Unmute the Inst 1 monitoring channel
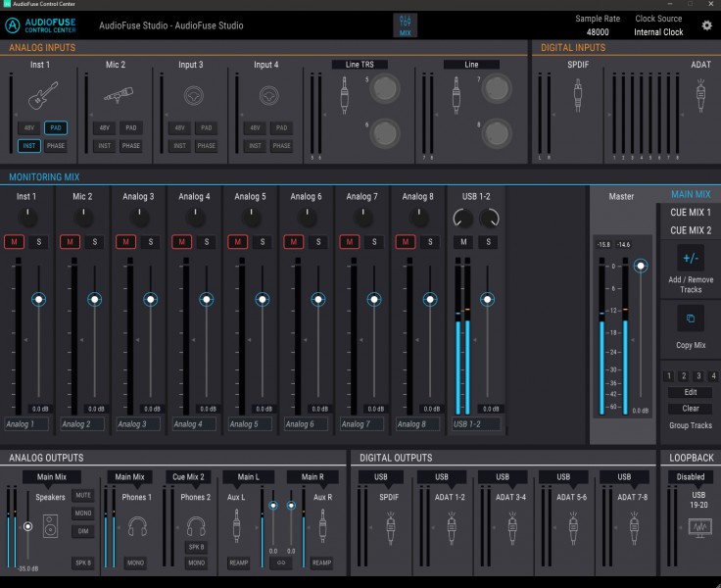The height and width of the screenshot is (588, 721). pyautogui.click(x=15, y=241)
